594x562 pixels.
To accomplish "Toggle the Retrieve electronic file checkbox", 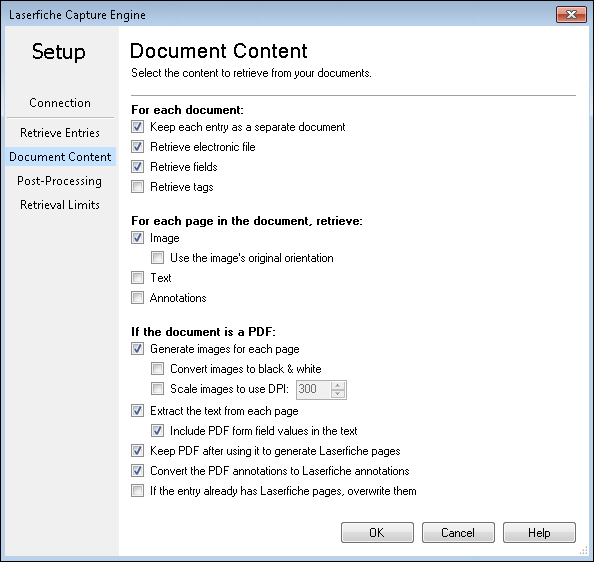I will [x=137, y=147].
